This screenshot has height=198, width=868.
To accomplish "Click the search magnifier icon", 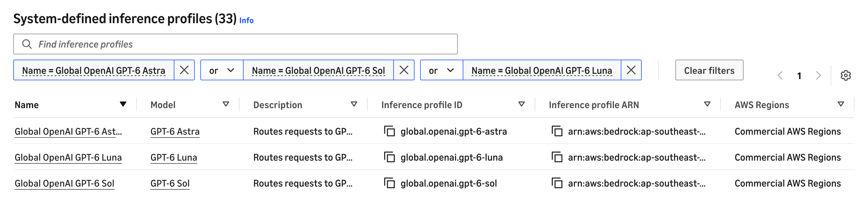I will [x=27, y=44].
